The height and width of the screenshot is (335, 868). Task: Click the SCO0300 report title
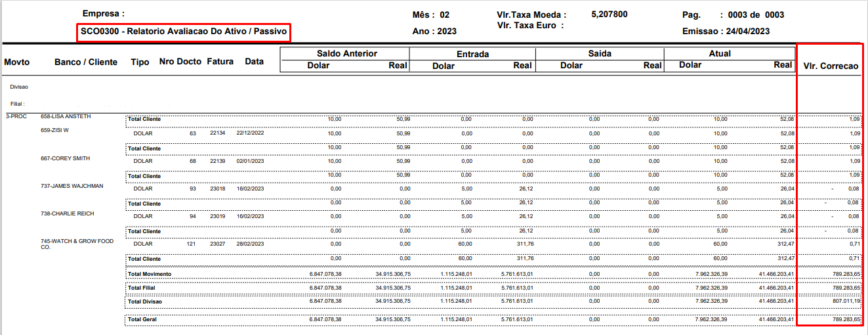183,32
